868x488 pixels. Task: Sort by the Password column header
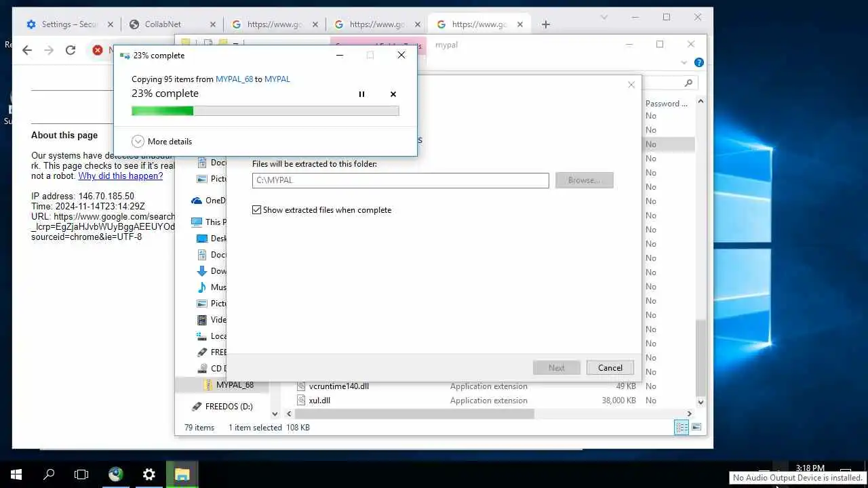(666, 104)
